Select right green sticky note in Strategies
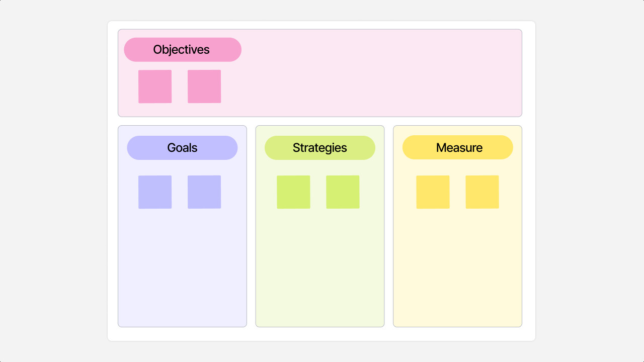 click(343, 192)
